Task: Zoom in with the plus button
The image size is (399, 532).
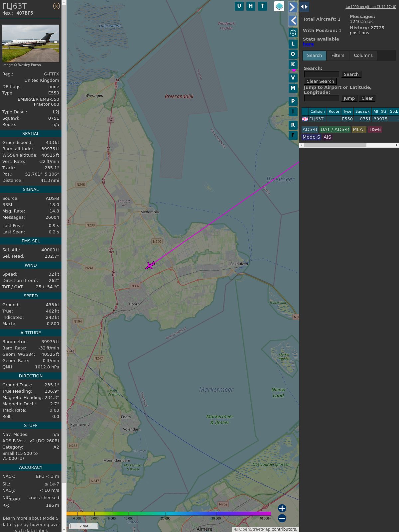Action: point(282,508)
